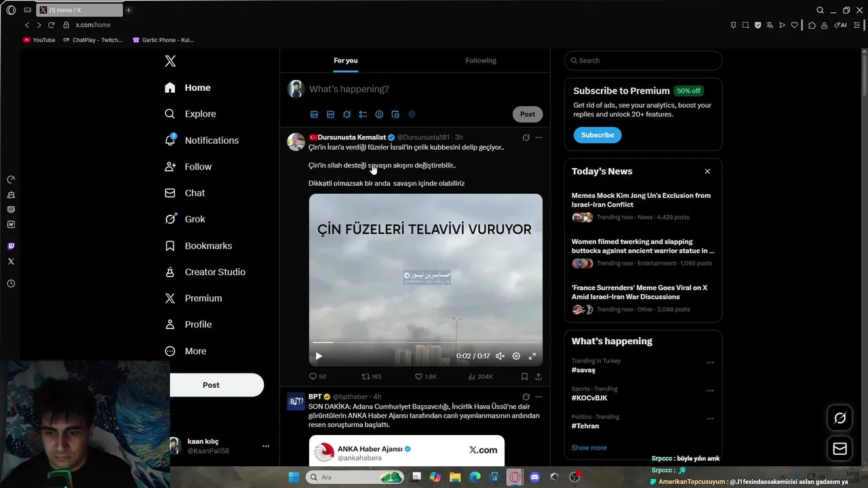
Task: Click the video progress bar
Action: coord(425,342)
